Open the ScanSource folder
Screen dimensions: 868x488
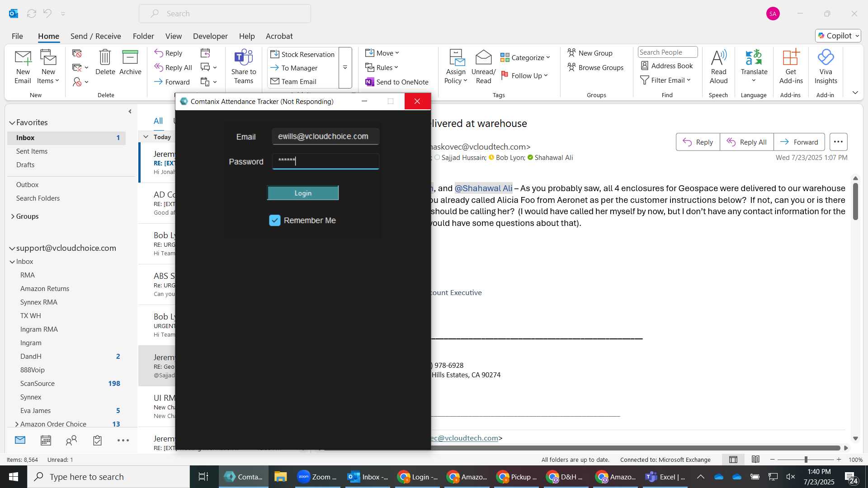pos(38,384)
